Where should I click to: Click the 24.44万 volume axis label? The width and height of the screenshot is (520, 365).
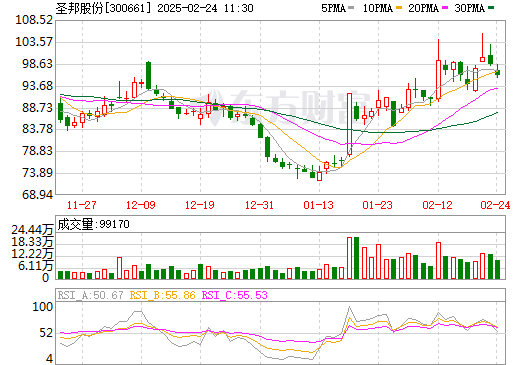tap(32, 230)
